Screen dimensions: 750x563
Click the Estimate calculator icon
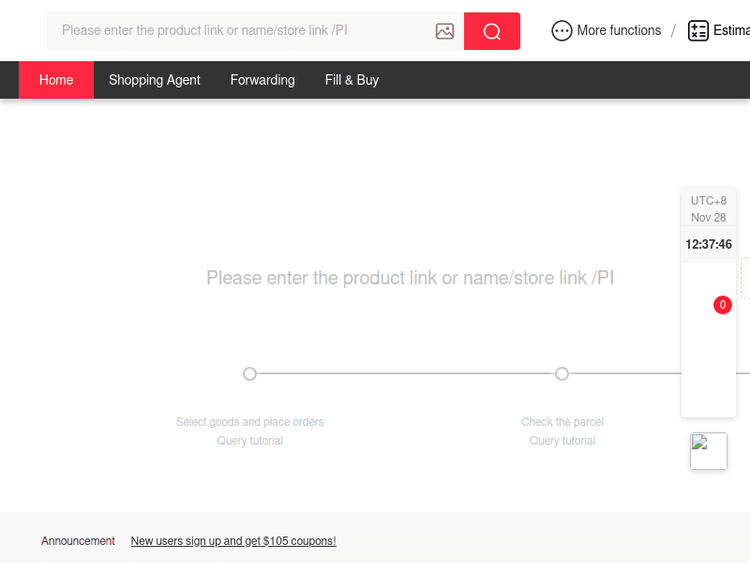pyautogui.click(x=698, y=31)
